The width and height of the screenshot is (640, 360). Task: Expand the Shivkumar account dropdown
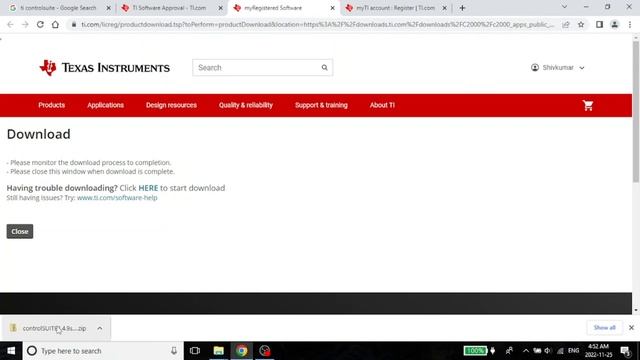[582, 68]
